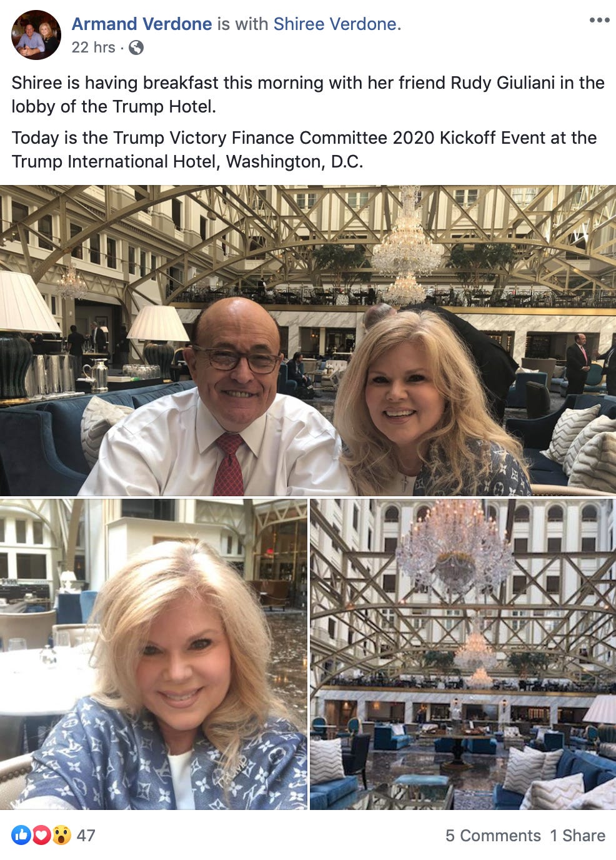Open the tagged Shiree Verdone profile link
The image size is (616, 860).
[x=335, y=24]
